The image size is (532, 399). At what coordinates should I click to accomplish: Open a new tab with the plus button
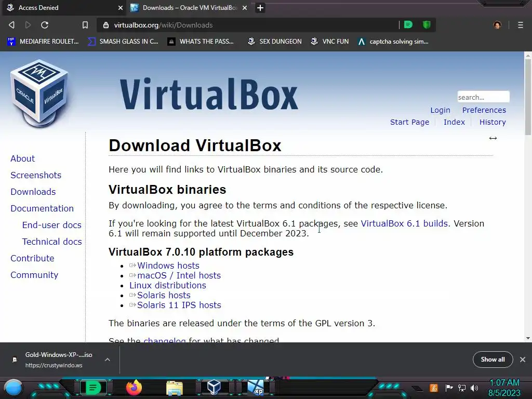[260, 8]
